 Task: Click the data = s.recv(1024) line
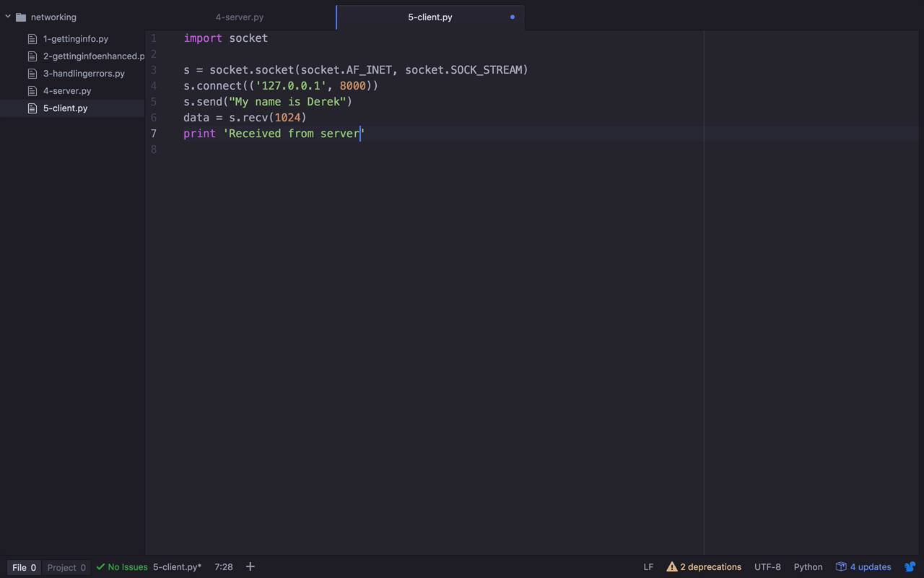pos(245,118)
